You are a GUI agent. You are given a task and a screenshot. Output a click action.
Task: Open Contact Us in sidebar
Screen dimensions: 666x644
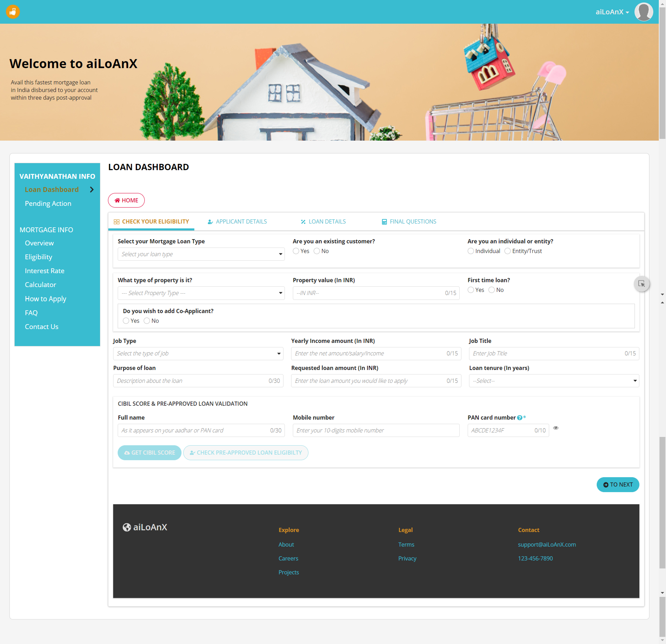(x=41, y=327)
